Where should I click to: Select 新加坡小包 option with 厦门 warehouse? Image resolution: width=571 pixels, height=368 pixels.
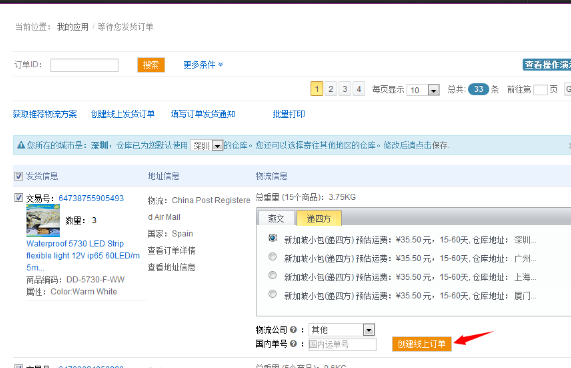(x=272, y=294)
